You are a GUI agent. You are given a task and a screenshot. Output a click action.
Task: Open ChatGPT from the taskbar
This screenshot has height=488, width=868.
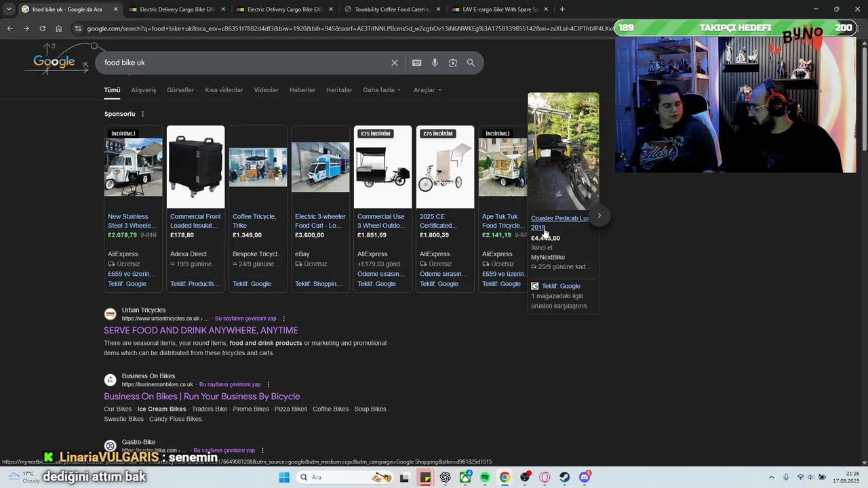(x=445, y=477)
